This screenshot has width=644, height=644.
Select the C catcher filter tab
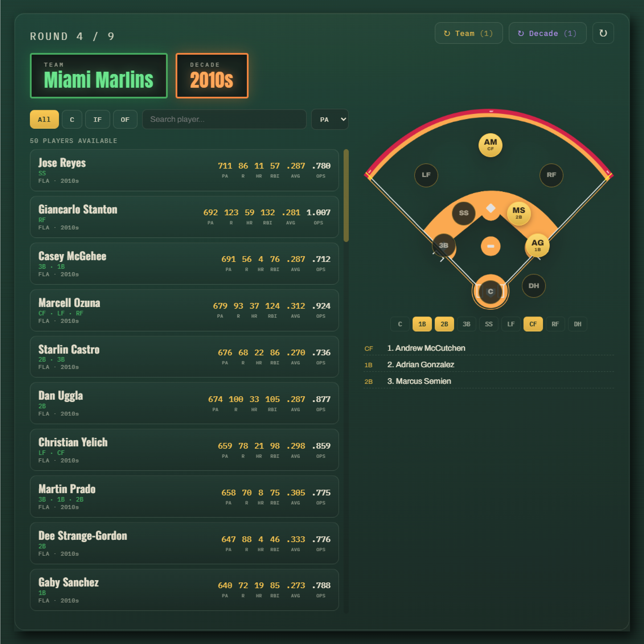tap(72, 119)
